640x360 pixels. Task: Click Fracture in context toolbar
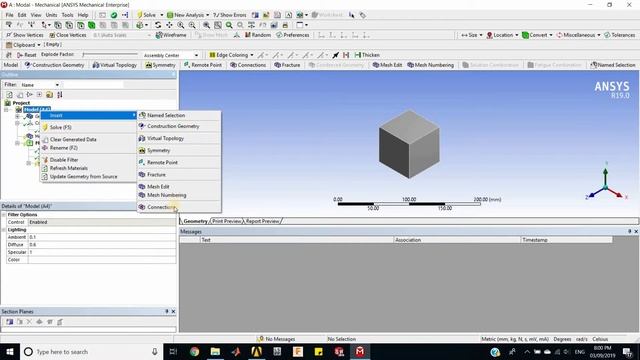tap(287, 65)
